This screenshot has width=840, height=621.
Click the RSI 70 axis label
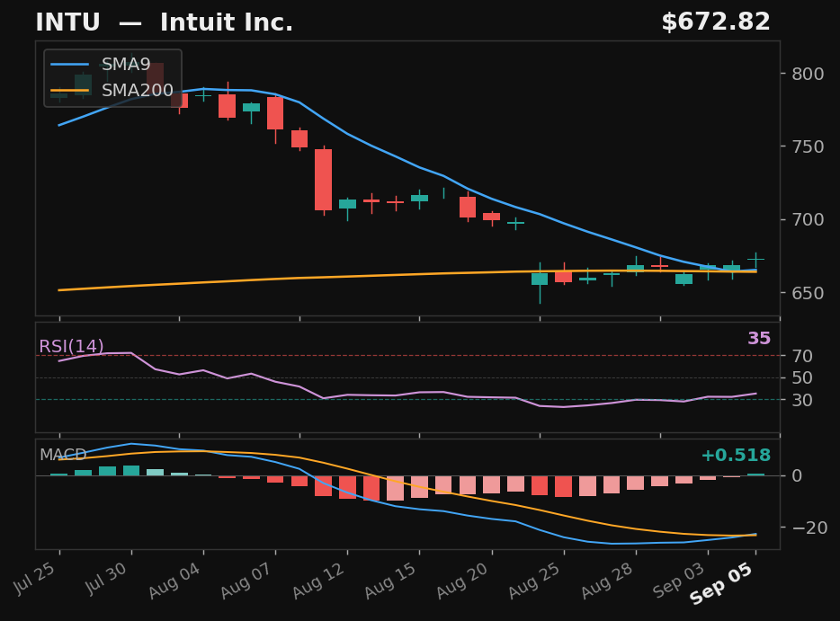point(802,356)
